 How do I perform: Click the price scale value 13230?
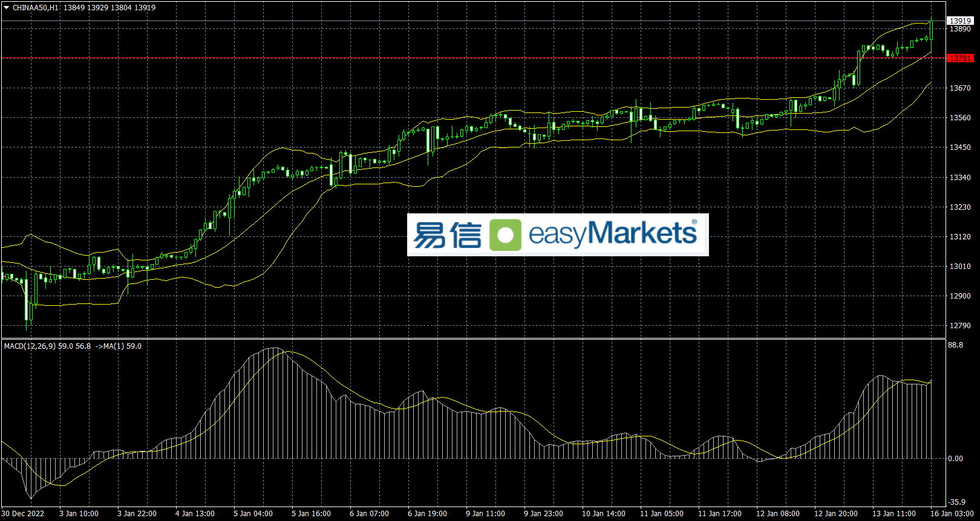[960, 207]
